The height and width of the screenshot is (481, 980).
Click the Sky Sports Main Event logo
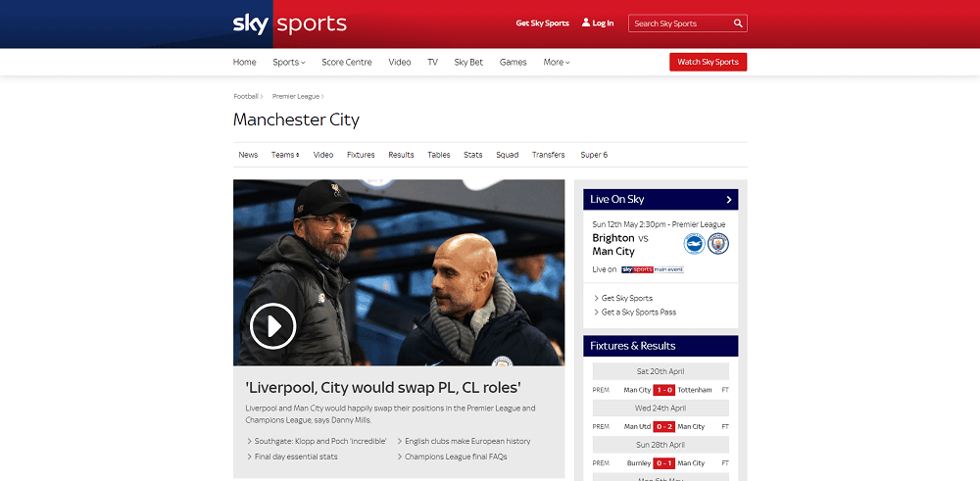tap(653, 269)
